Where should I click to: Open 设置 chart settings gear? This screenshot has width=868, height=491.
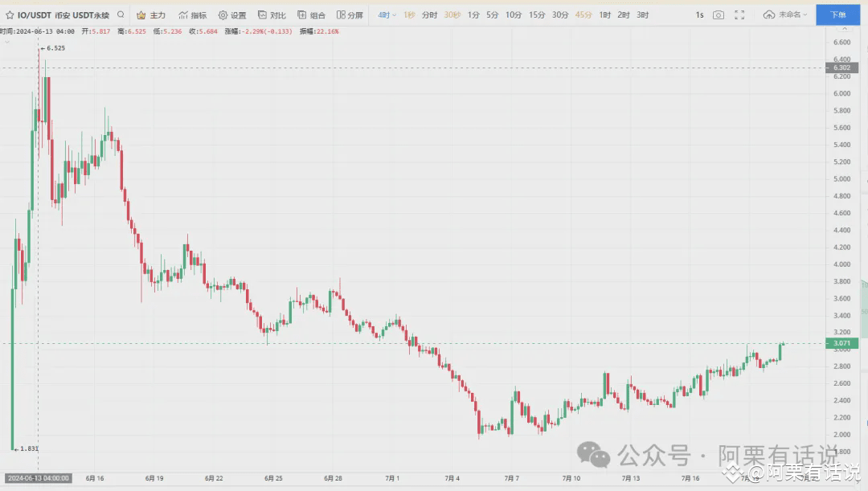232,15
